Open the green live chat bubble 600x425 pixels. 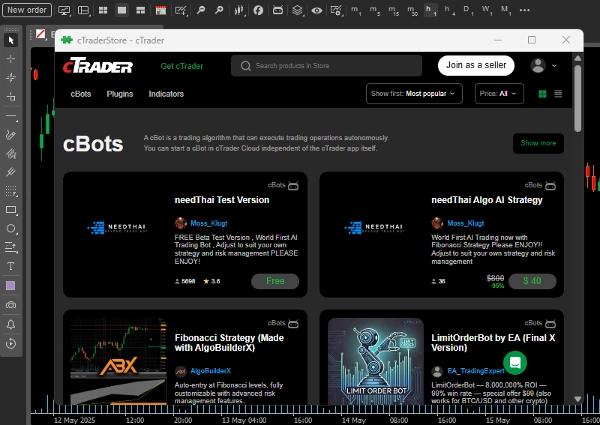515,363
